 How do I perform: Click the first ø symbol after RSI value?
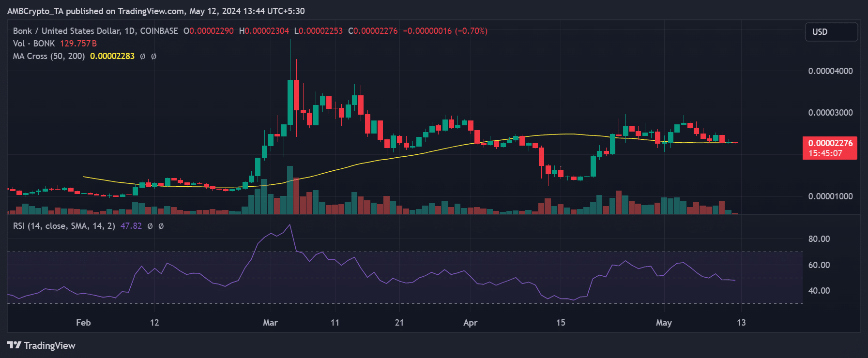150,226
